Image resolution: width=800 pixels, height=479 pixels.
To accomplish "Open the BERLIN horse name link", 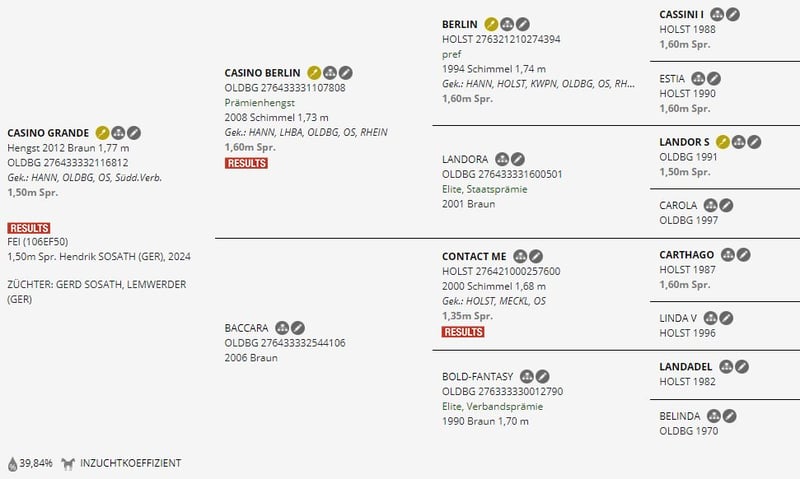I will [x=460, y=24].
